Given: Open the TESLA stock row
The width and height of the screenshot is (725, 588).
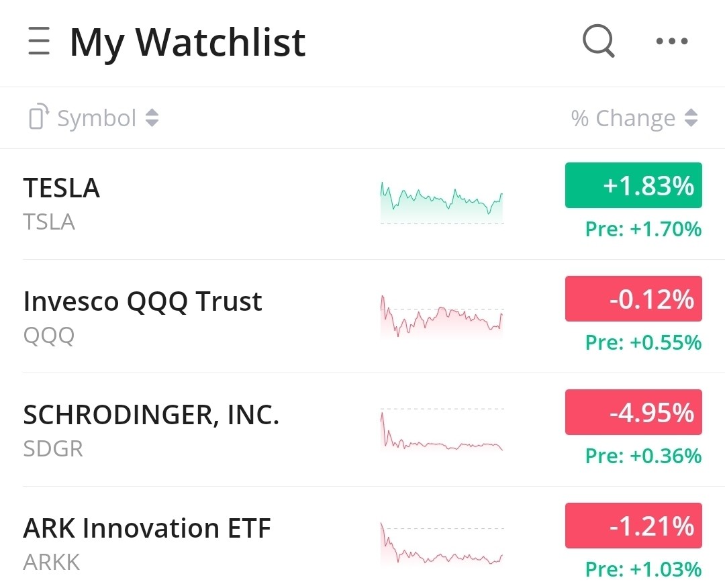Looking at the screenshot, I should coord(62,188).
